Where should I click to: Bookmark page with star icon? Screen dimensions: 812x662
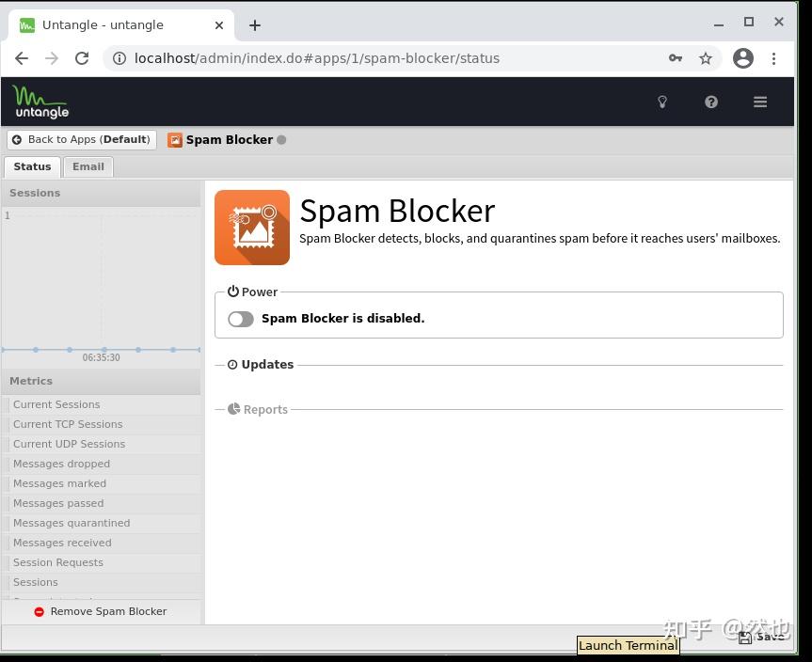tap(706, 58)
